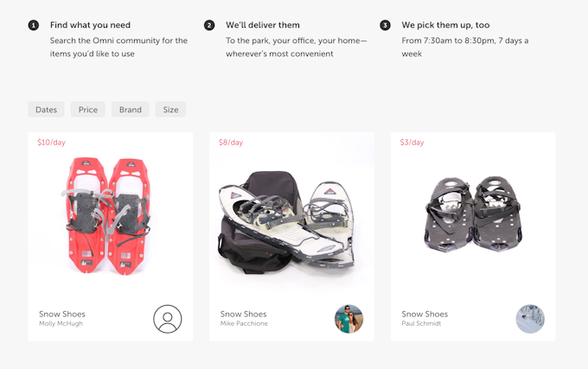Click the step 3 number badge
This screenshot has width=588, height=369.
(385, 25)
